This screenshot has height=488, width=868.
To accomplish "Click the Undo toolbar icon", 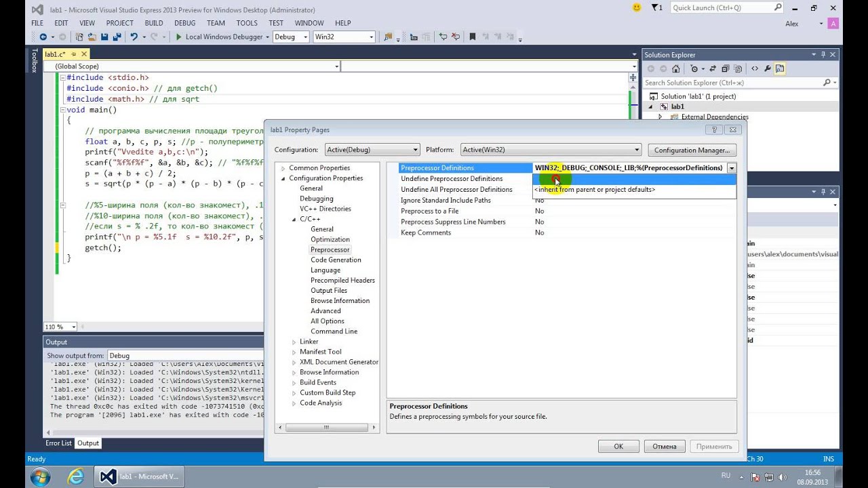I will (134, 37).
